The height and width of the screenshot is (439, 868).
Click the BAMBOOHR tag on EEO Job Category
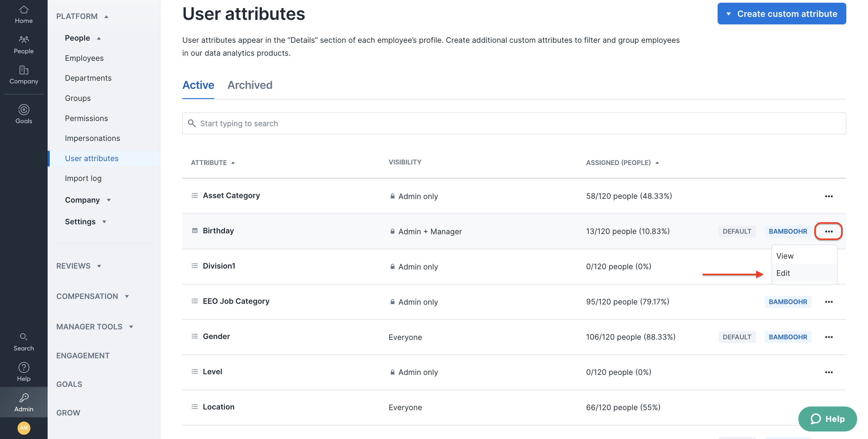tap(788, 302)
